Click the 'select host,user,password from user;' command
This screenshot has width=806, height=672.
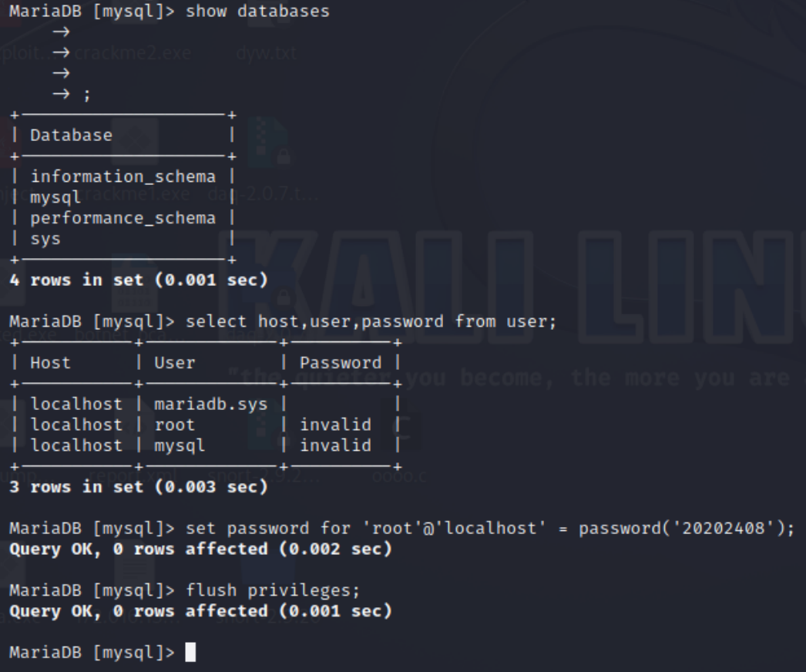tap(371, 321)
